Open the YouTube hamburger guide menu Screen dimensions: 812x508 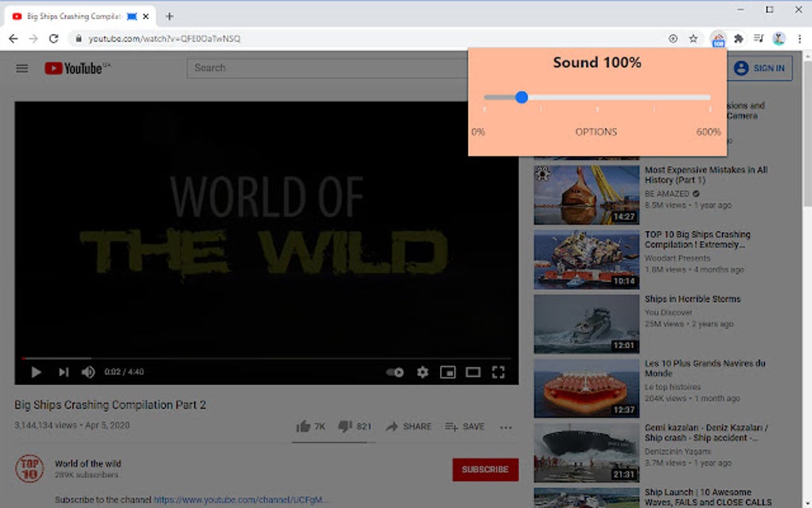(x=21, y=68)
